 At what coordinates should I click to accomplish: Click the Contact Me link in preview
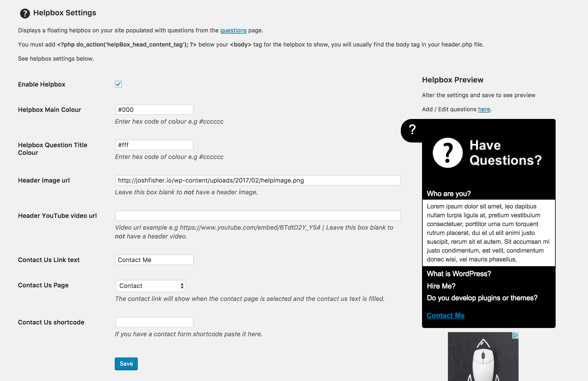coord(446,316)
